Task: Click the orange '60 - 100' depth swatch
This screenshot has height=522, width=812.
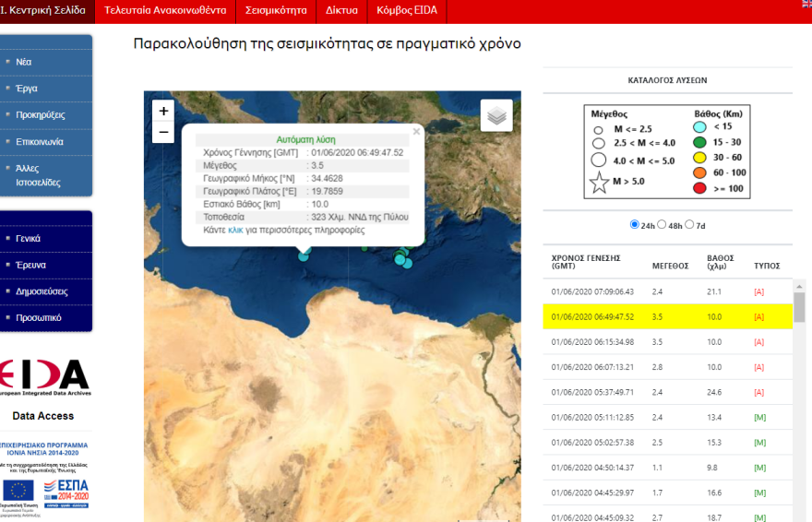Action: (699, 172)
